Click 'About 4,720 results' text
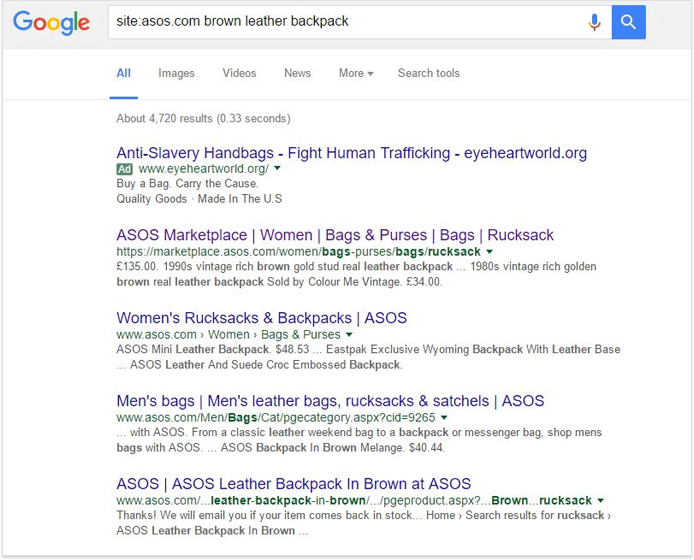Viewport: 694px width, 560px height. pos(164,118)
